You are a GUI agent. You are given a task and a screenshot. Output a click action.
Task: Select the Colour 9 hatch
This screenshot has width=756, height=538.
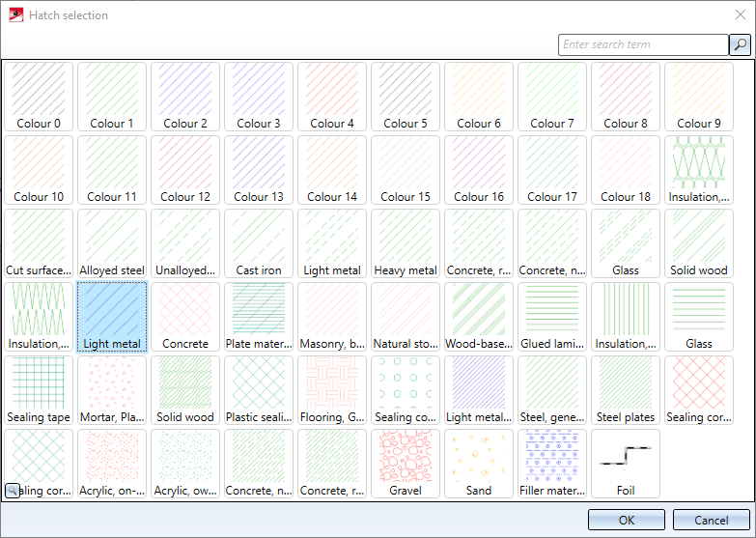(x=699, y=97)
